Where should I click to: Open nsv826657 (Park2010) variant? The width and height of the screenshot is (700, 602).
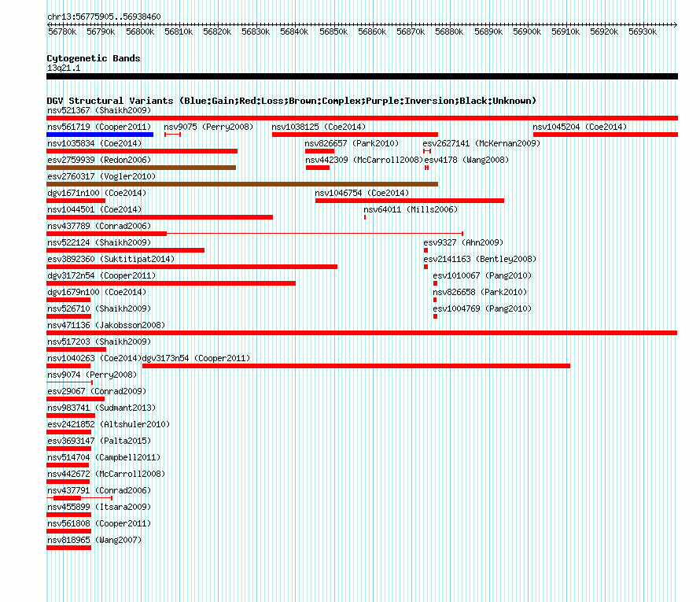pos(352,143)
